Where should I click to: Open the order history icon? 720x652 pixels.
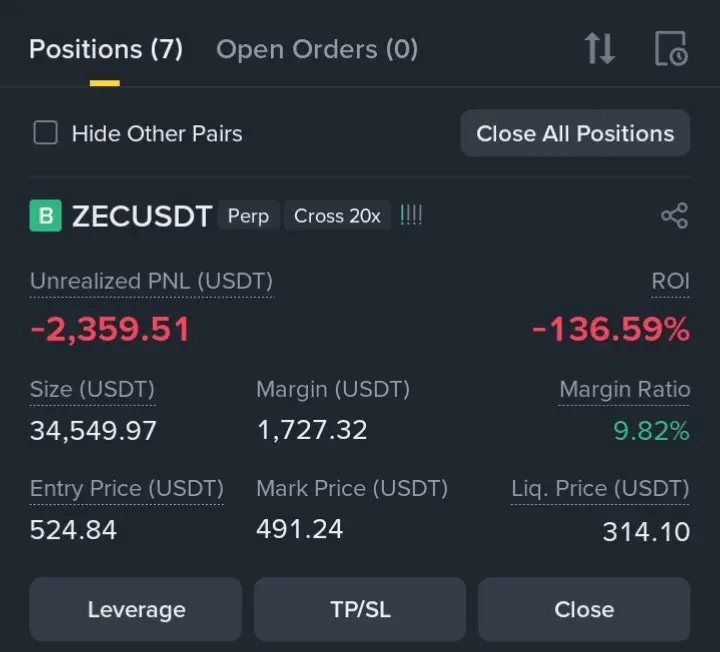click(x=671, y=48)
